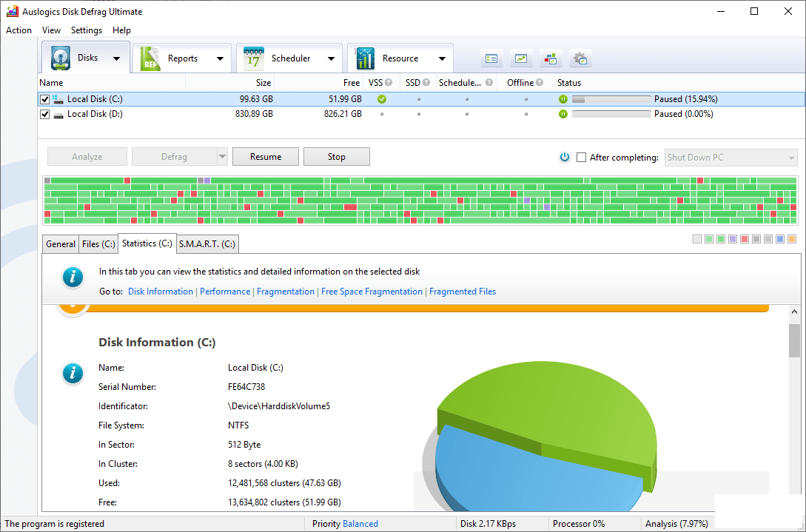Viewport: 806px width, 532px height.
Task: Click the Reports green notebook icon
Action: [x=150, y=58]
